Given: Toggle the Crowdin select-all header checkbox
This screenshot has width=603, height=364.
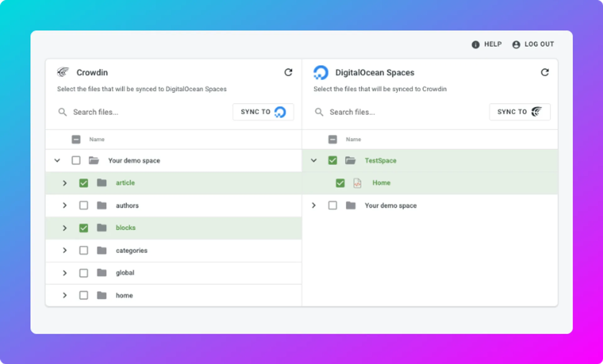Looking at the screenshot, I should coord(76,139).
